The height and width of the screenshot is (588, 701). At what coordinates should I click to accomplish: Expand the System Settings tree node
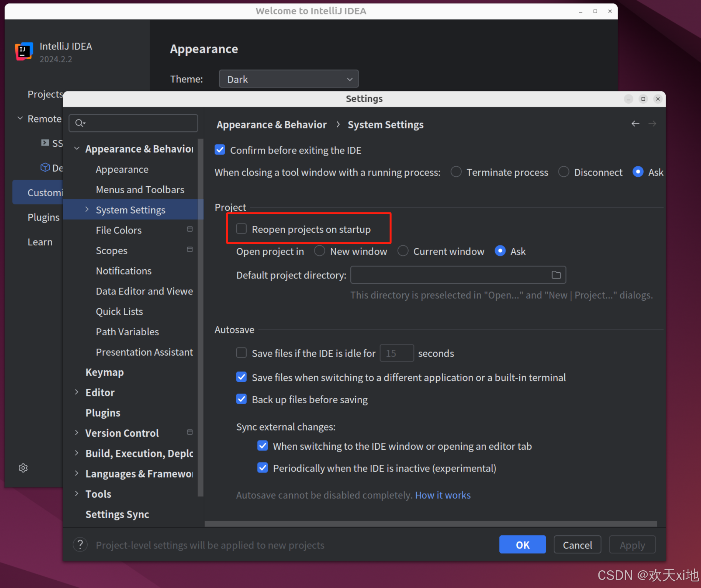[87, 209]
